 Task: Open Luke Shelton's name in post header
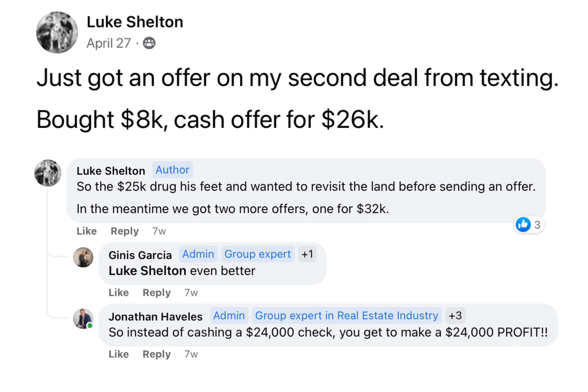tap(135, 22)
